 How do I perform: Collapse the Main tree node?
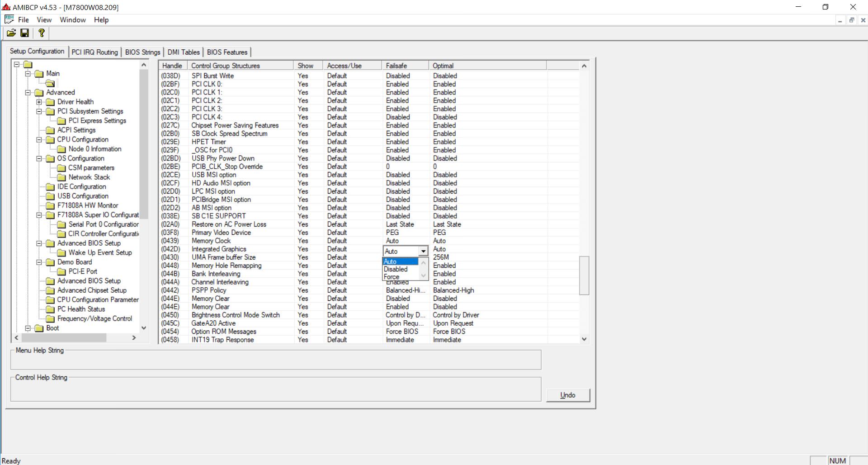[x=28, y=74]
